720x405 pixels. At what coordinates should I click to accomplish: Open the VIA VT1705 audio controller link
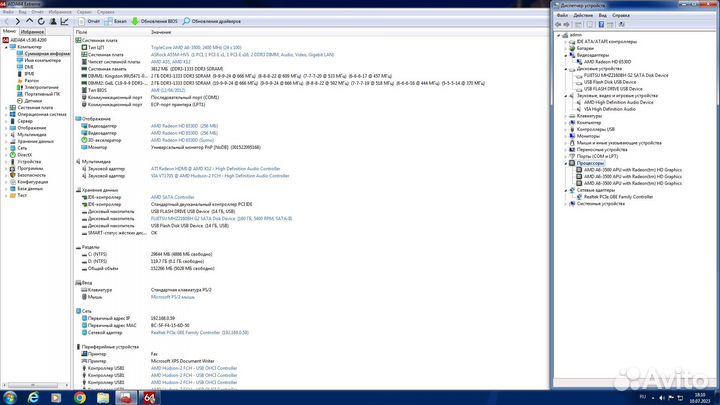pos(220,176)
